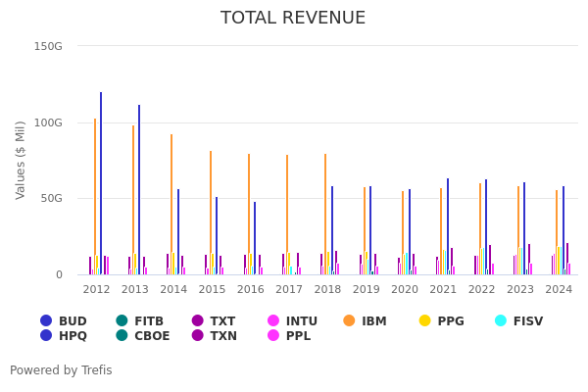Click the magenta PPL legend dot
This screenshot has height=392, width=588.
click(273, 336)
